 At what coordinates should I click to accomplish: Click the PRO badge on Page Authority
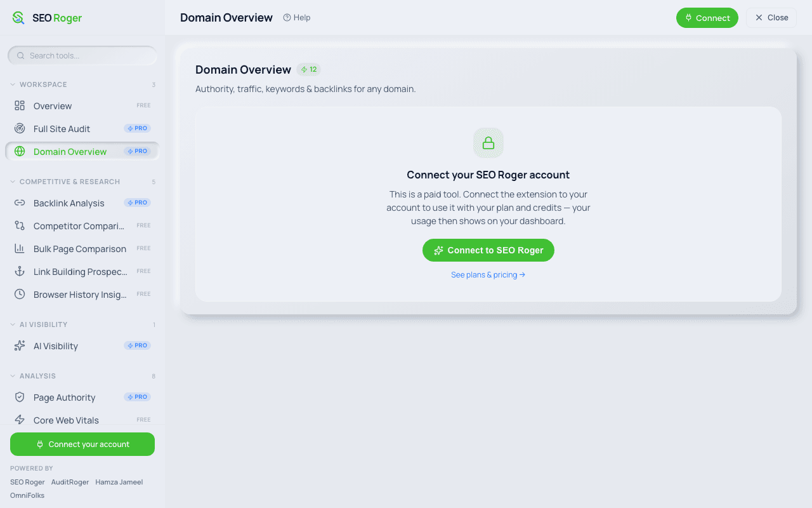[137, 397]
